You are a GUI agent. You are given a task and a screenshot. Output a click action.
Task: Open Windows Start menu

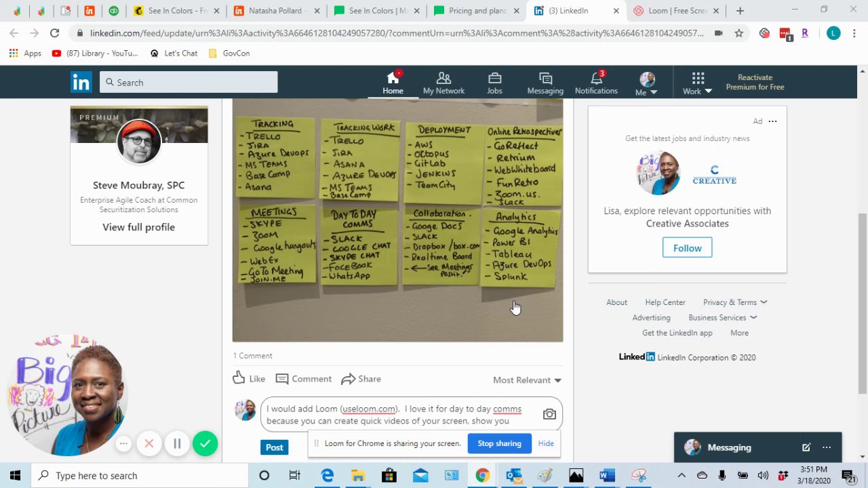(15, 476)
